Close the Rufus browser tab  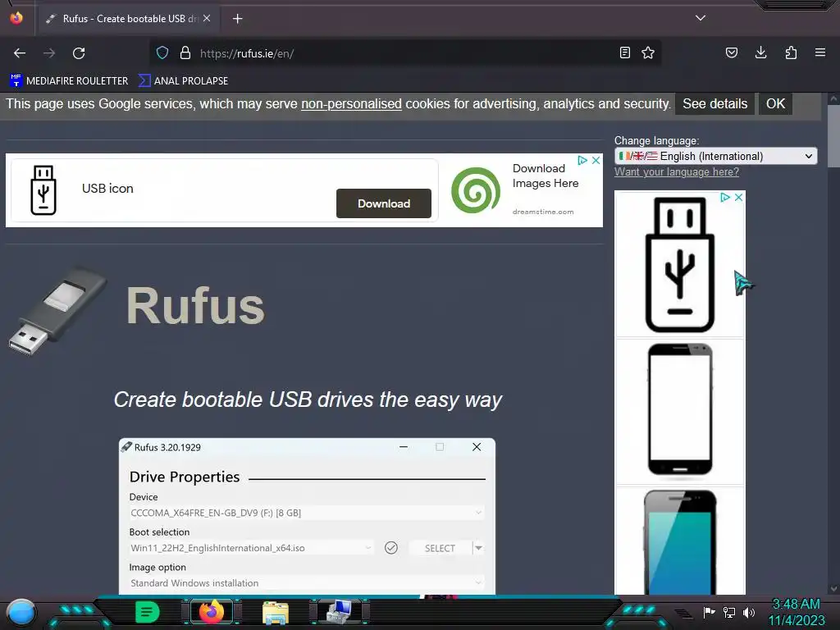[x=207, y=18]
